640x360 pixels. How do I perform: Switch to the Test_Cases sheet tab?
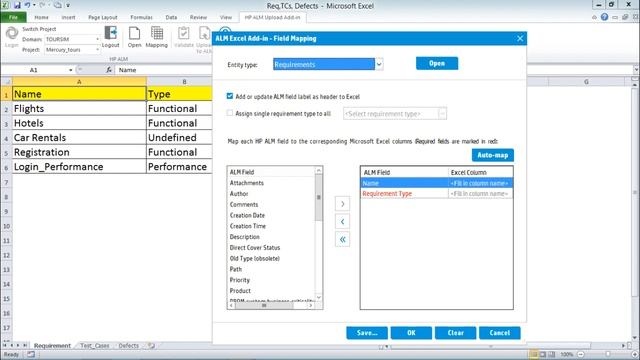pos(95,345)
